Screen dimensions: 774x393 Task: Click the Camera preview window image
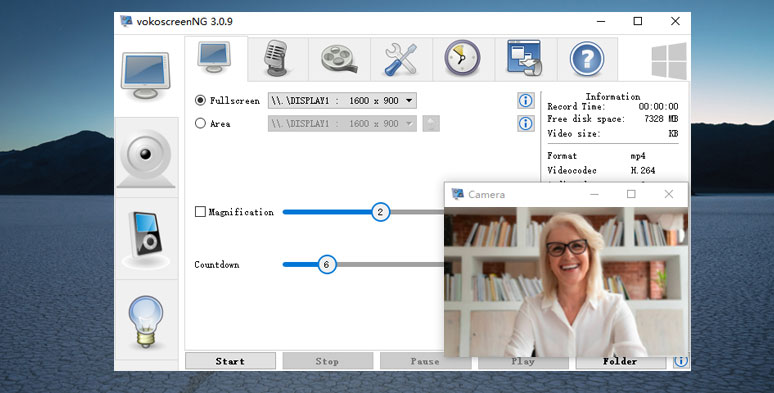(x=566, y=281)
